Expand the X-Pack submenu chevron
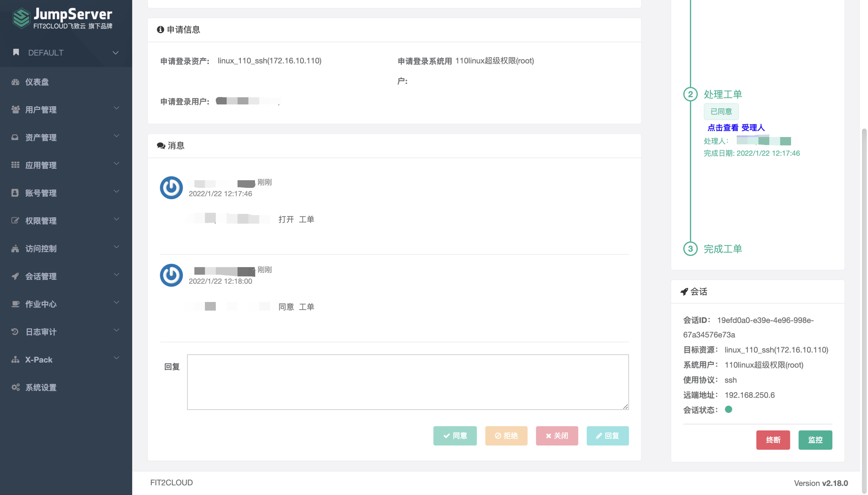868x495 pixels. (x=116, y=358)
